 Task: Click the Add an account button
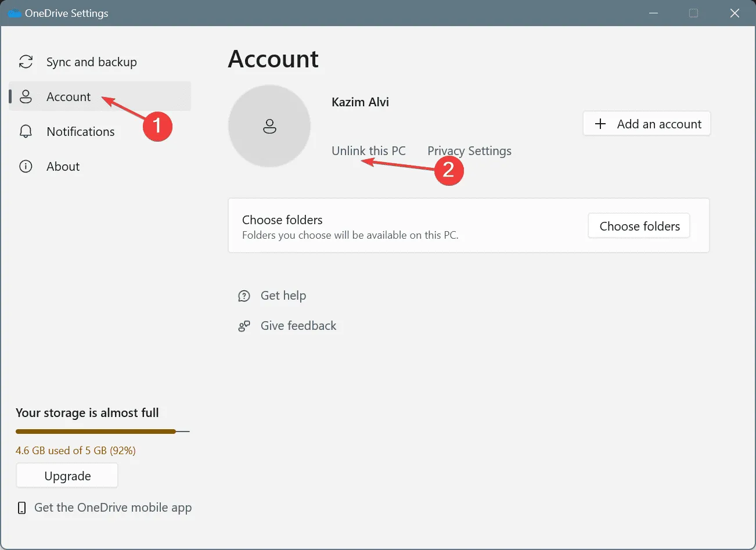click(646, 124)
